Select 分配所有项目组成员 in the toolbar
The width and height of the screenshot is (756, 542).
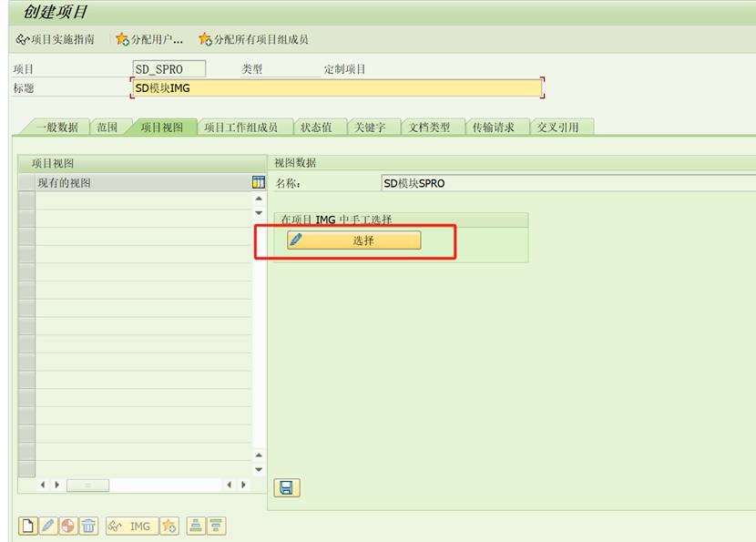(x=255, y=39)
